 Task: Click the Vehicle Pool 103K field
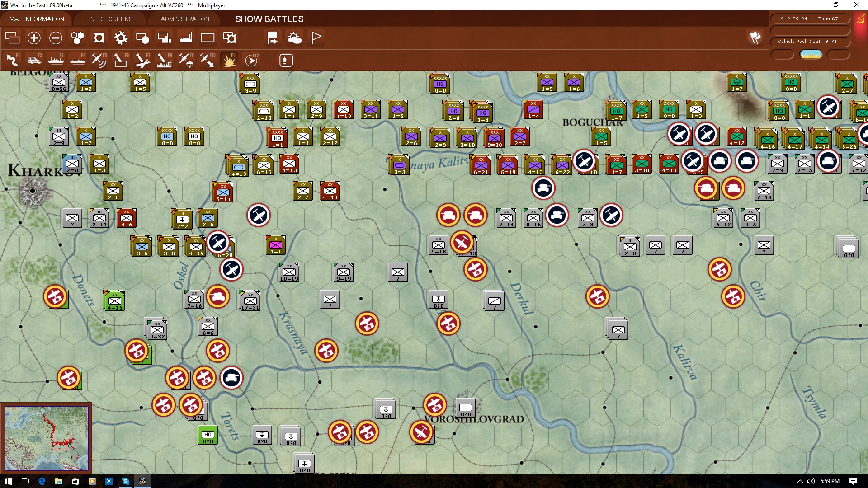coord(810,42)
